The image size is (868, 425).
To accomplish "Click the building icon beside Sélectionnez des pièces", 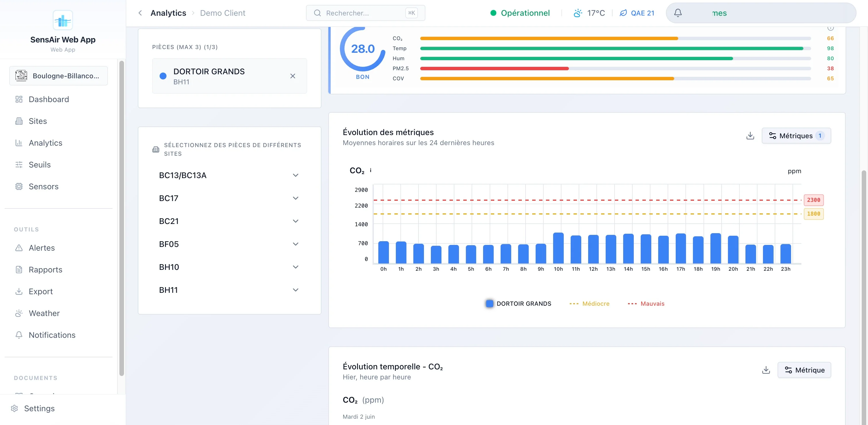I will (156, 149).
